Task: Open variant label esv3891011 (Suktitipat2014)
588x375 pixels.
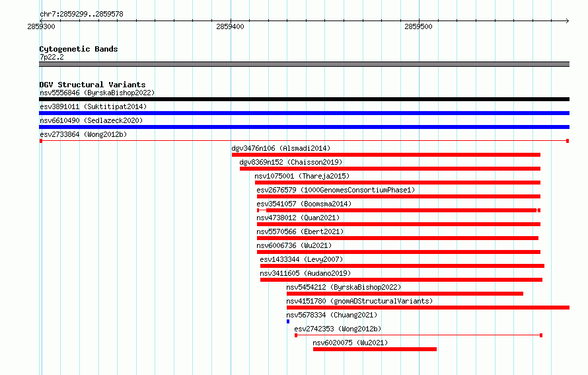Action: point(93,106)
